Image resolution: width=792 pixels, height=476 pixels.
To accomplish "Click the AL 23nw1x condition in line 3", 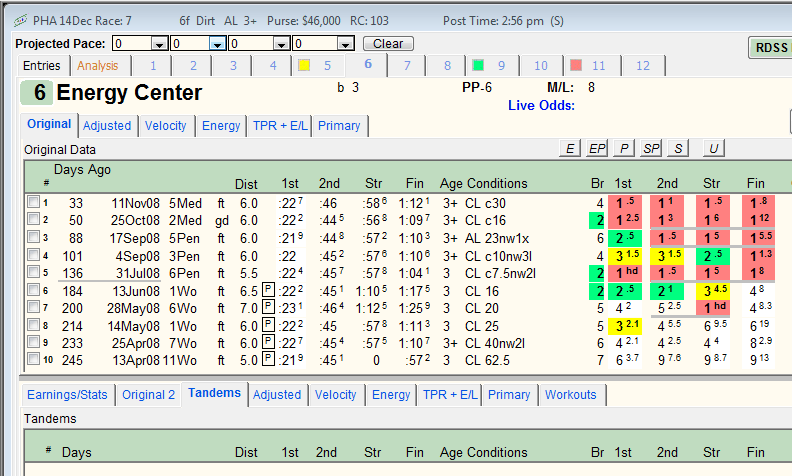I will tap(497, 238).
